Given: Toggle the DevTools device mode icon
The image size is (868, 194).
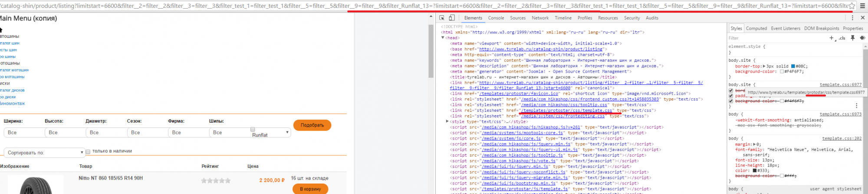Looking at the screenshot, I should [x=452, y=18].
